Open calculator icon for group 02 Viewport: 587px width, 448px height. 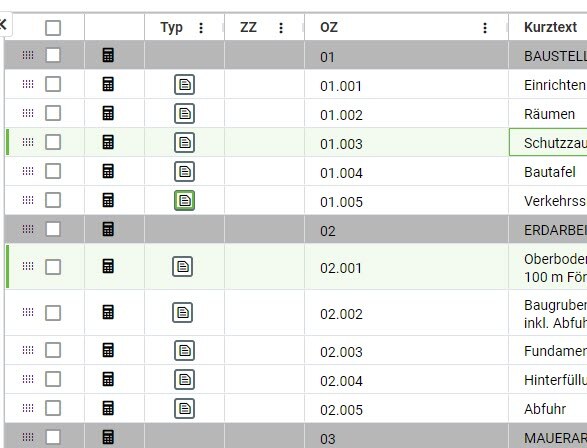(x=108, y=229)
